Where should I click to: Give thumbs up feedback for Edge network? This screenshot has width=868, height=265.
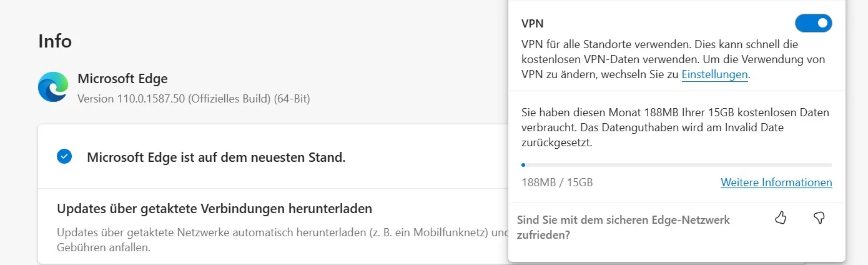[780, 217]
